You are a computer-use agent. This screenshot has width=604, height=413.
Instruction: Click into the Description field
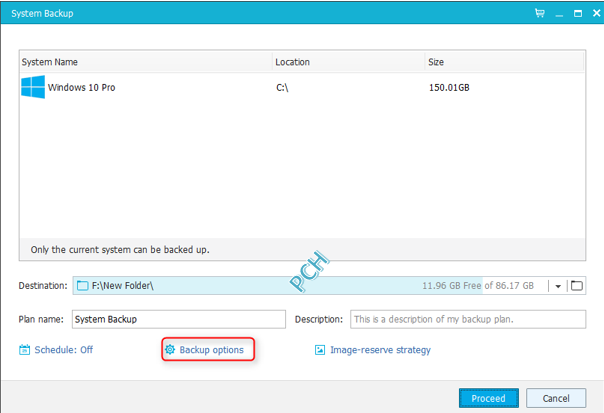[468, 319]
